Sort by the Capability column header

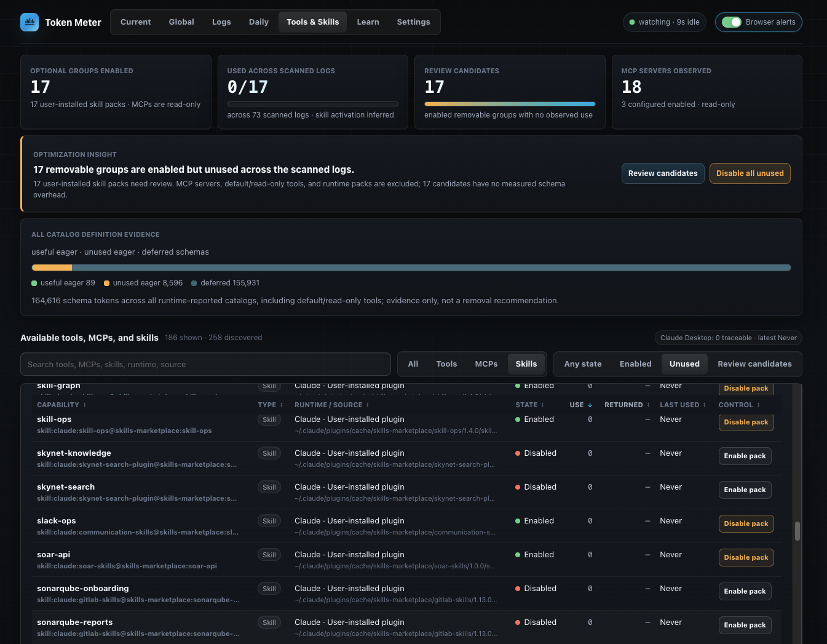click(x=61, y=405)
